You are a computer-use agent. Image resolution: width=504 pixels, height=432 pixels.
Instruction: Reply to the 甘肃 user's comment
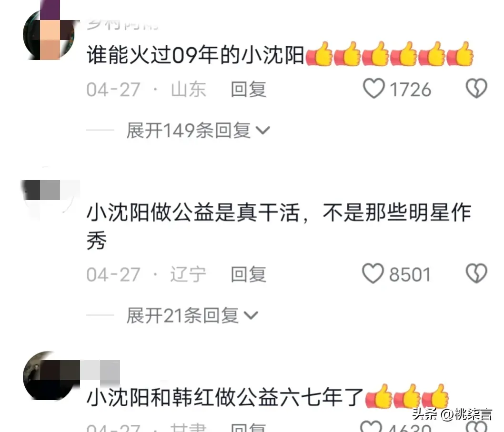coord(249,428)
